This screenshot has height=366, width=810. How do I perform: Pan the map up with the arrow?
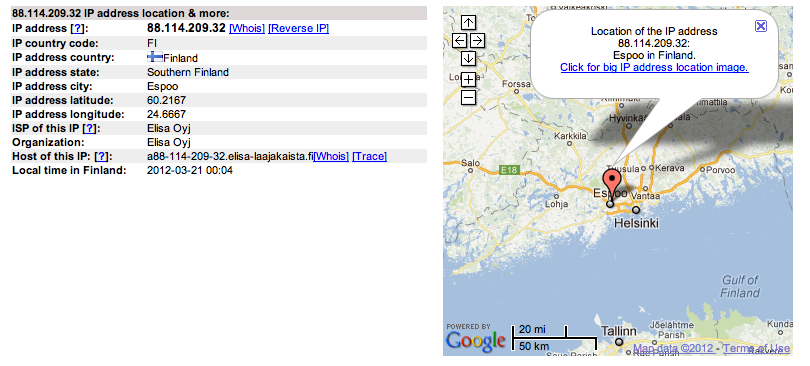pyautogui.click(x=468, y=22)
